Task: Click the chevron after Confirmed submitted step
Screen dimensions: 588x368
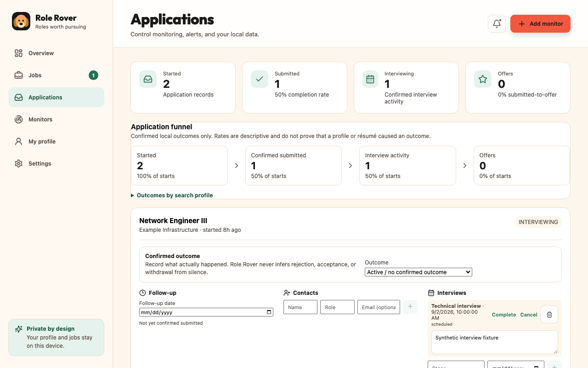Action: click(351, 166)
